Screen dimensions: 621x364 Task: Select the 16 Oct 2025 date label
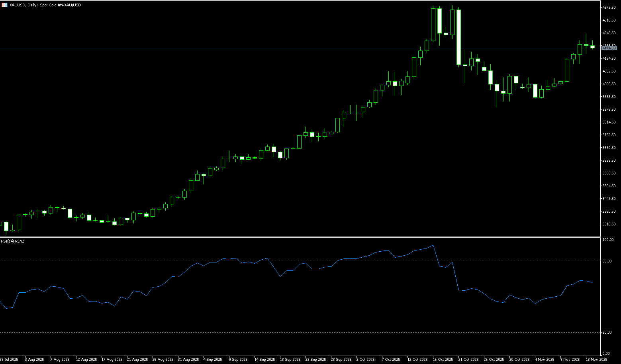(x=443, y=360)
